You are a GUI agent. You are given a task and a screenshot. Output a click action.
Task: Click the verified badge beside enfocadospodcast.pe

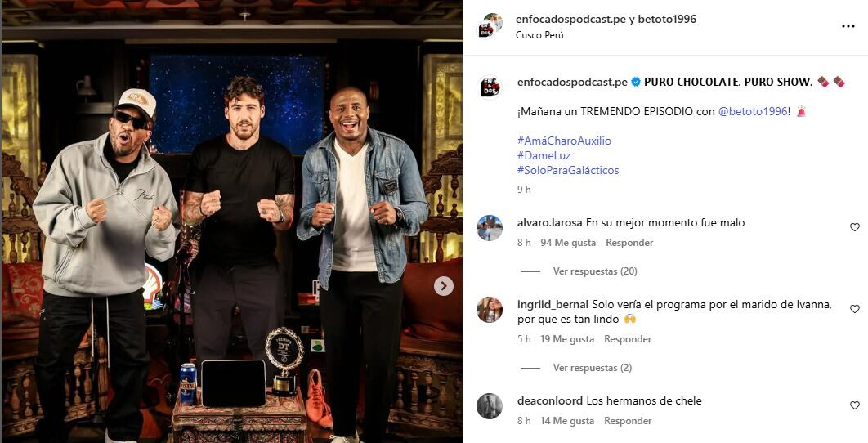click(636, 82)
